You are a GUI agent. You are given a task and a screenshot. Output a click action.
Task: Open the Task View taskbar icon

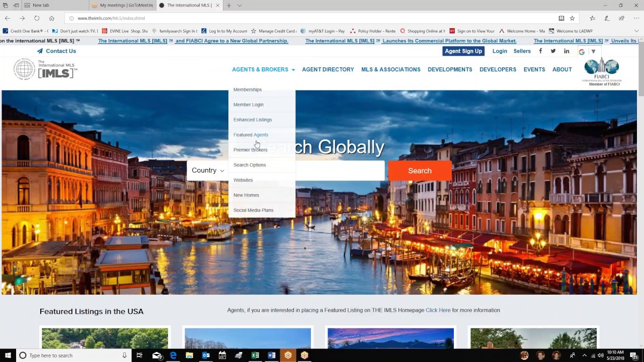click(139, 355)
